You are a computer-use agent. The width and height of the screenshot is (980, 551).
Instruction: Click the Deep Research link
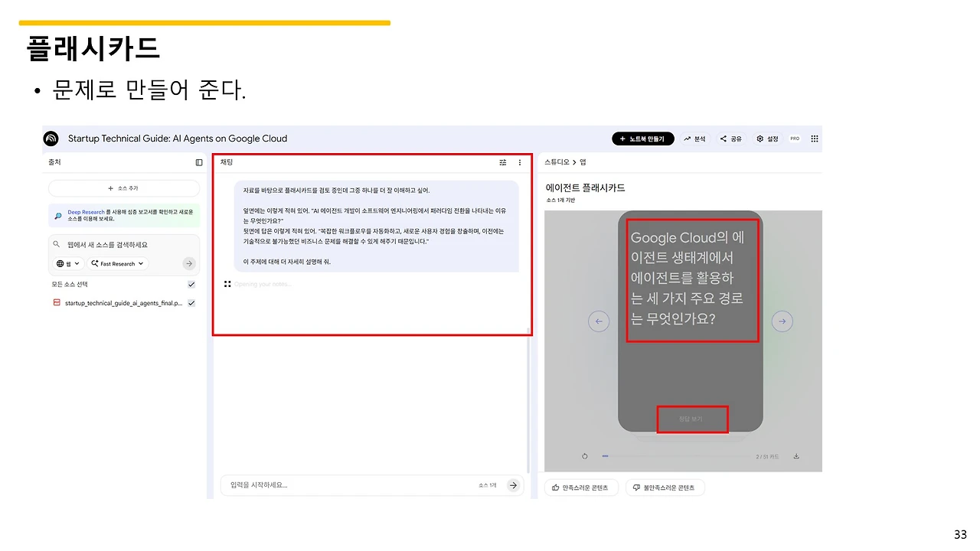(x=86, y=212)
